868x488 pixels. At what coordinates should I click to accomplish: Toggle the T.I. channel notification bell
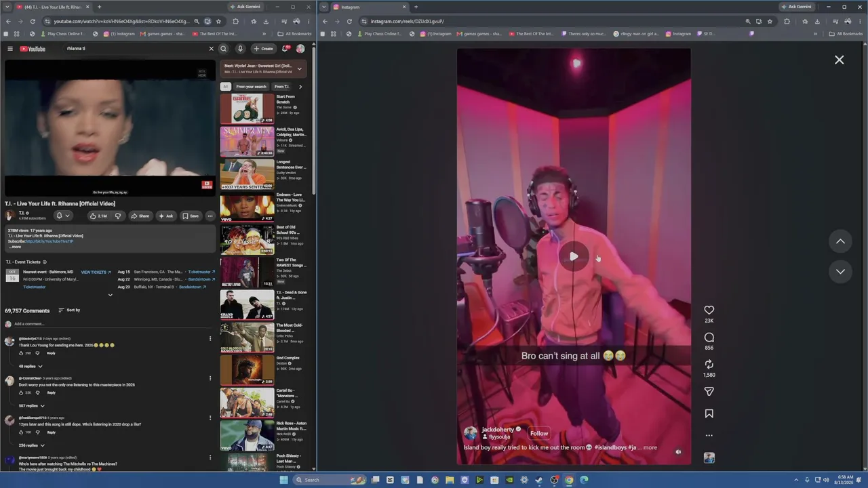62,216
